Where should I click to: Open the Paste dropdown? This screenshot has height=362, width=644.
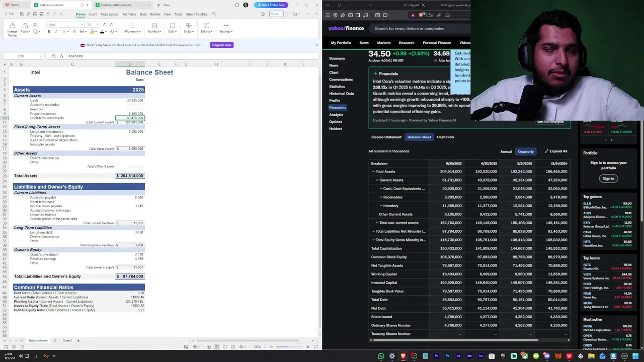(x=24, y=32)
